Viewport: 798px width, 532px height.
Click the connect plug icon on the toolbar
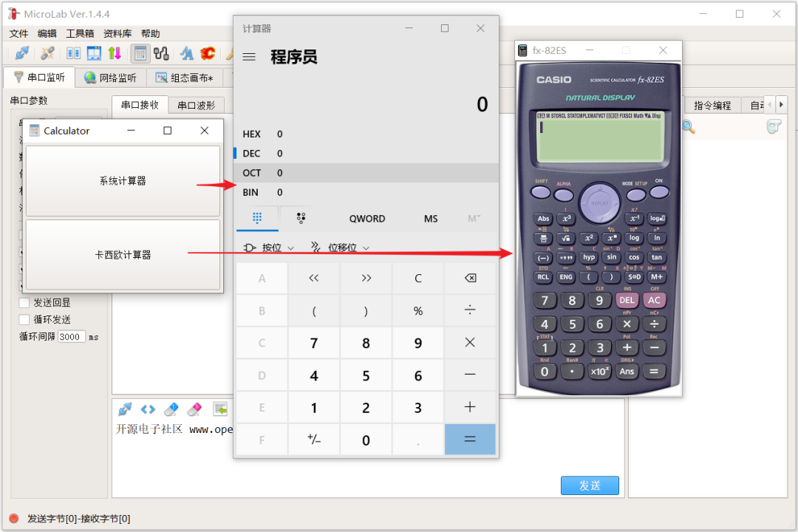click(23, 52)
